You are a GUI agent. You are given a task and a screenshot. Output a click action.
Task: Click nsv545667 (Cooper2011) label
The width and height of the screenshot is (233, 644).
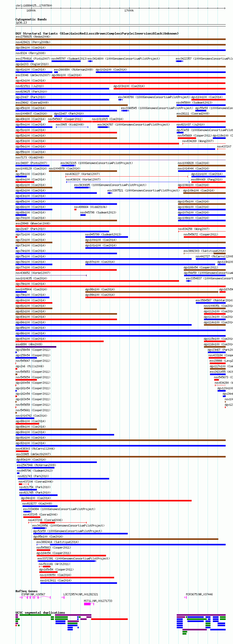point(65,119)
